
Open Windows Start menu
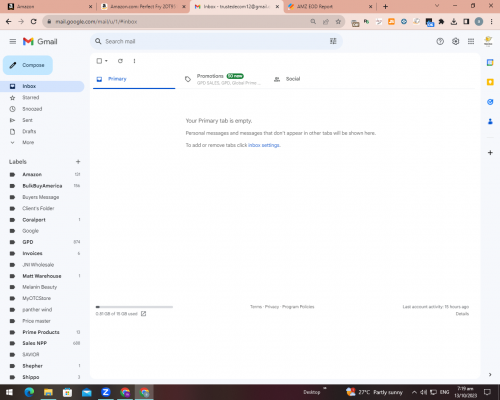click(x=9, y=392)
